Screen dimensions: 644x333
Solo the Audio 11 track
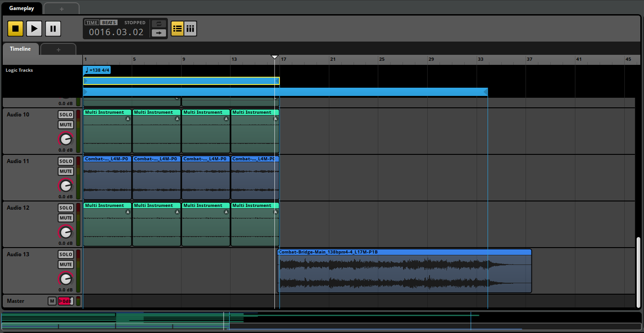[x=66, y=161]
